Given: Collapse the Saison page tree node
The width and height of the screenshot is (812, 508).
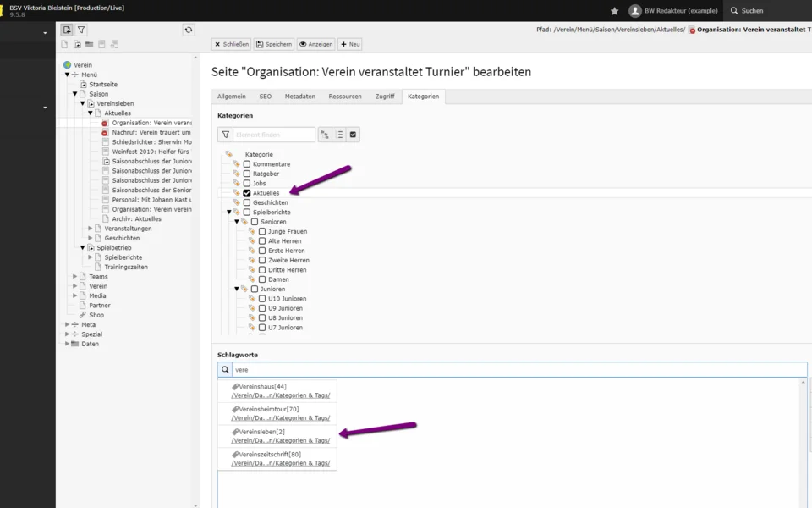Looking at the screenshot, I should pos(75,94).
